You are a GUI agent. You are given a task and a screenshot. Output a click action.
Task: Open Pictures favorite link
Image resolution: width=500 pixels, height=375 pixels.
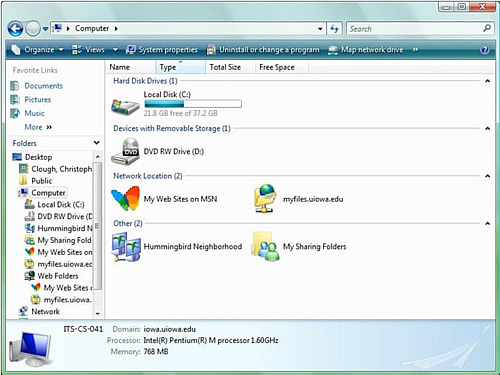click(x=38, y=100)
